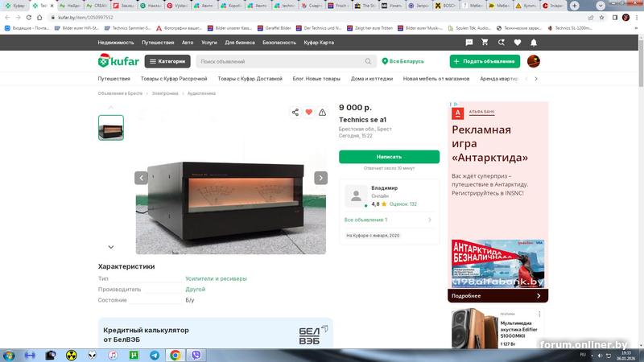Open ad options three-dot menu
Viewport: 644px width, 362px height.
point(539,314)
